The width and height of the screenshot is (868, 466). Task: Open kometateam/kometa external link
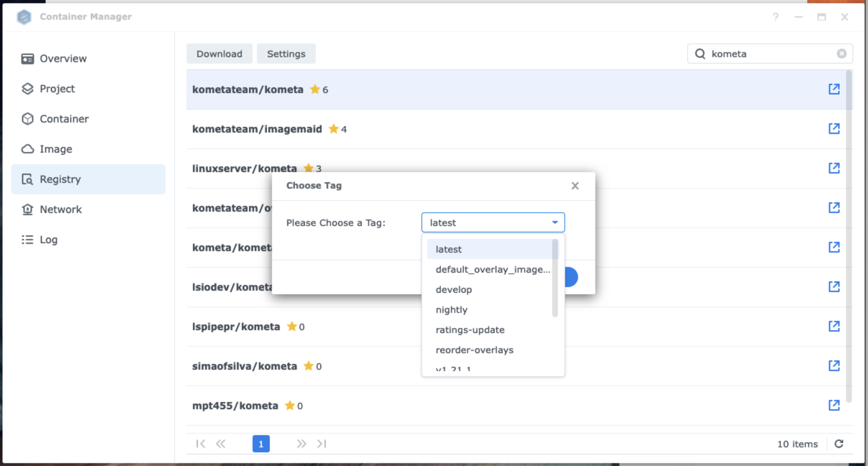[834, 89]
